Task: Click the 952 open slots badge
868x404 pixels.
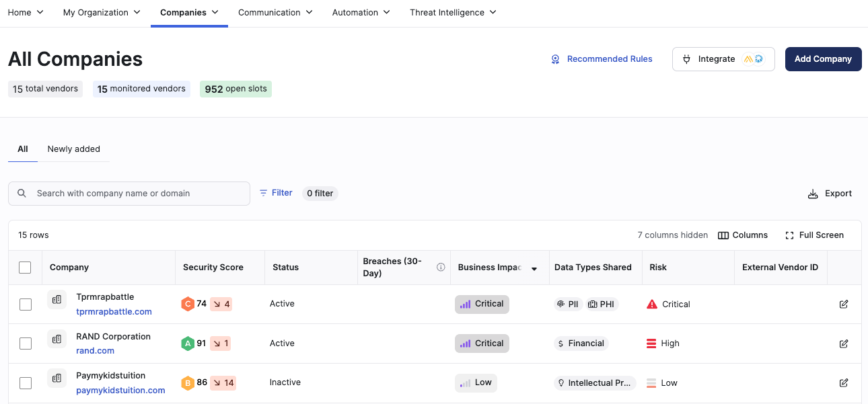Action: click(x=236, y=89)
